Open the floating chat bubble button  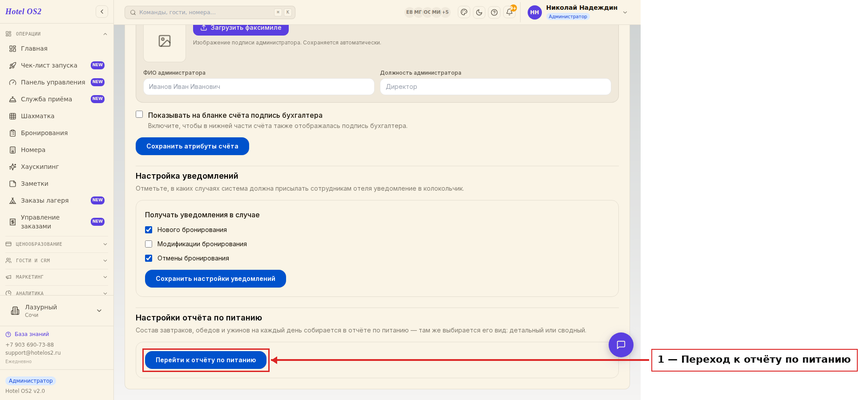point(621,345)
